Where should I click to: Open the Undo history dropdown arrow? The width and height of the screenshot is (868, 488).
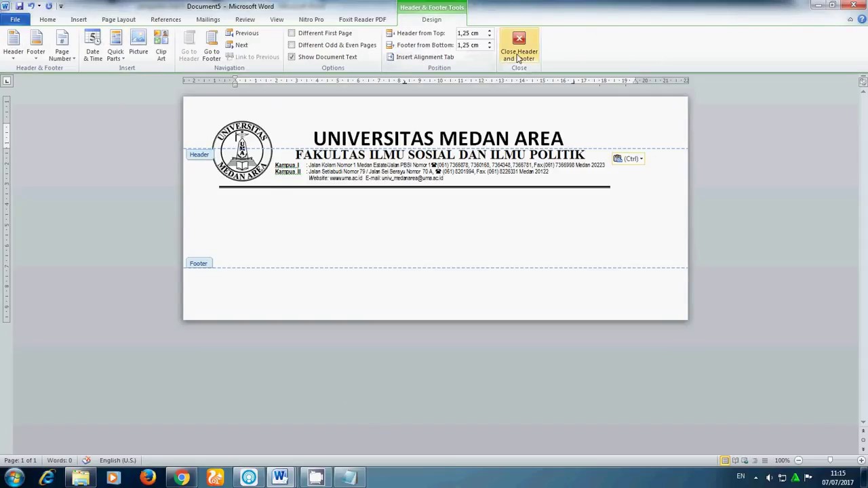[39, 6]
